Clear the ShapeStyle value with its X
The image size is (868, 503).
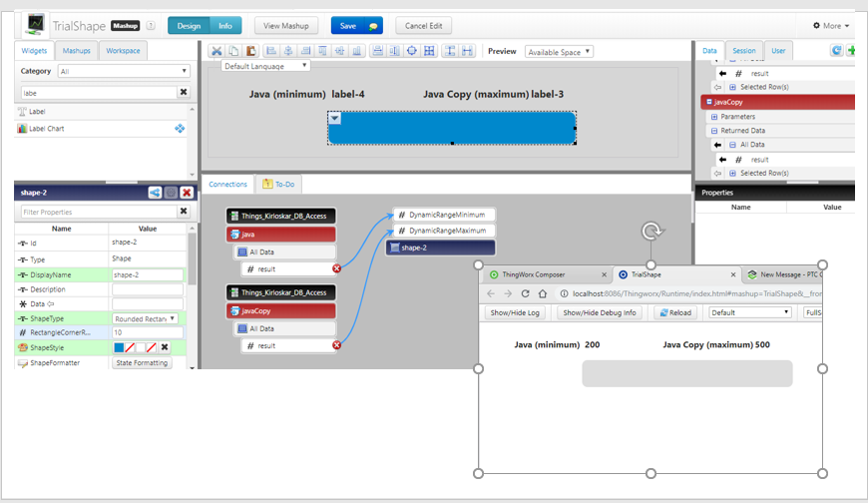[165, 347]
